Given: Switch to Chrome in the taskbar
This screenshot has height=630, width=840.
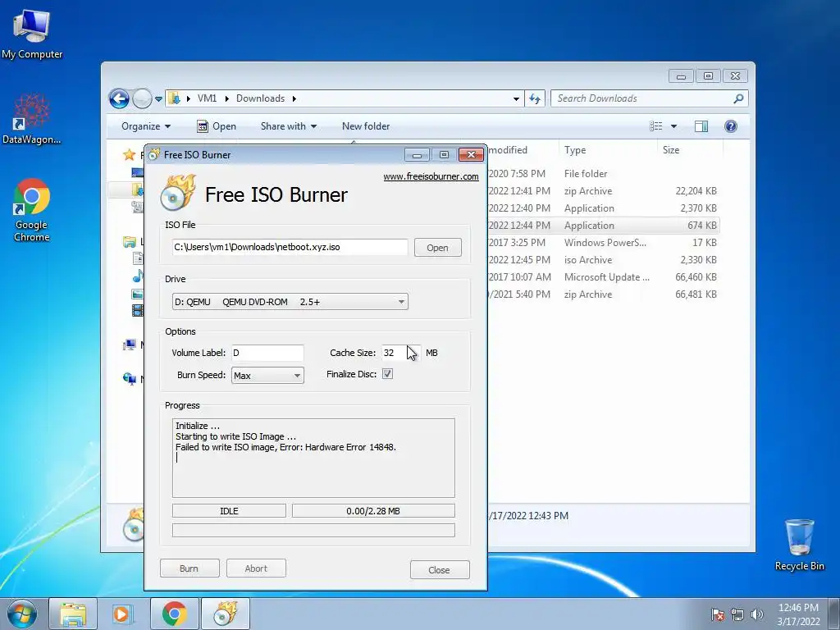Looking at the screenshot, I should [174, 614].
